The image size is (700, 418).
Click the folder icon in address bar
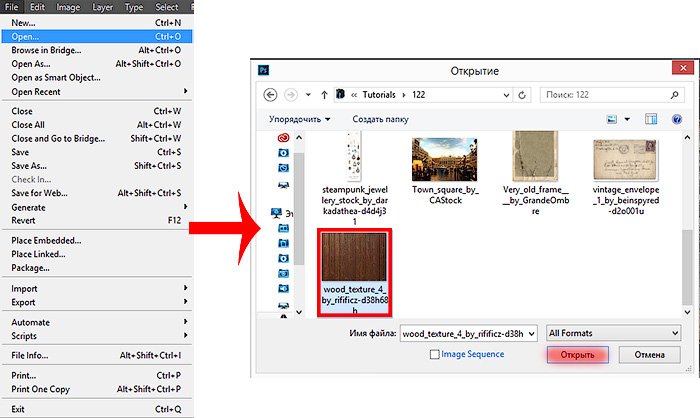click(341, 94)
